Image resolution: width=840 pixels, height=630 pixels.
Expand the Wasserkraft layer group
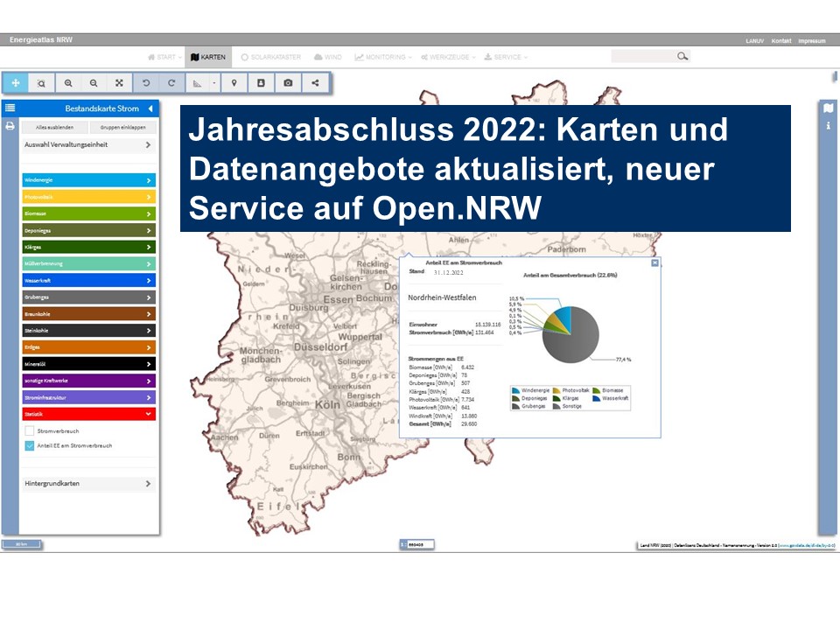pos(89,280)
